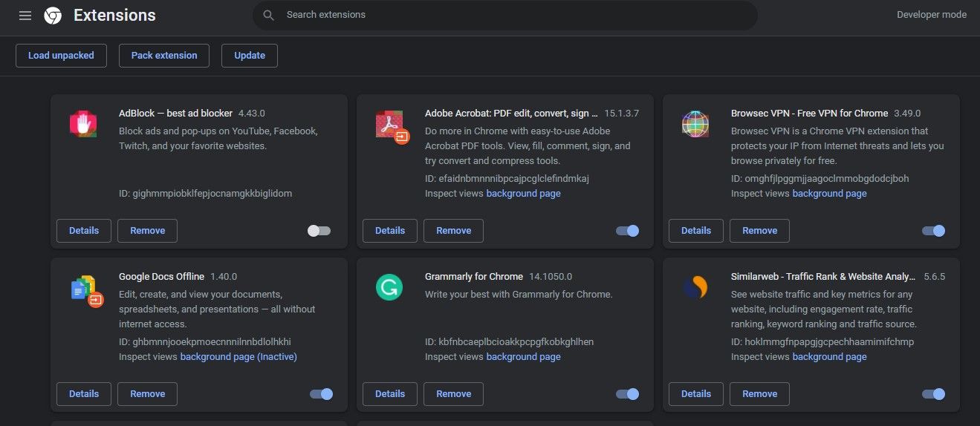Open Adobe Acrobat background page link
980x426 pixels.
pos(524,194)
